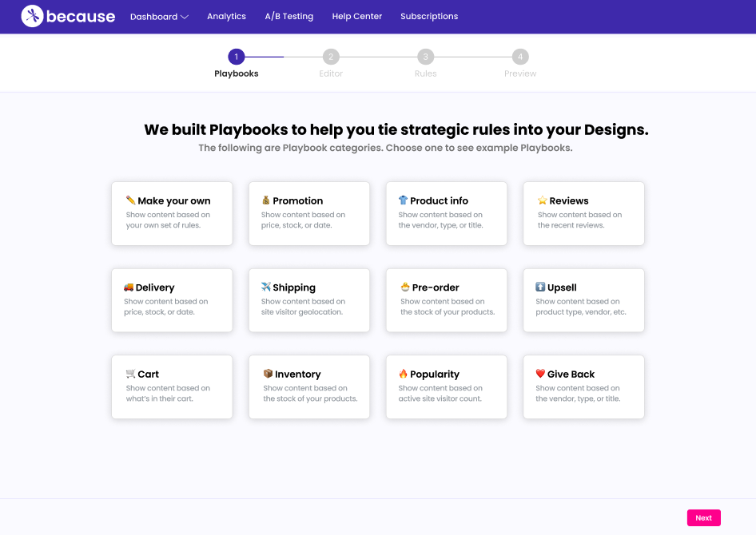Click 'product type, vendor, etc.' description text
The height and width of the screenshot is (535, 756).
[580, 312]
